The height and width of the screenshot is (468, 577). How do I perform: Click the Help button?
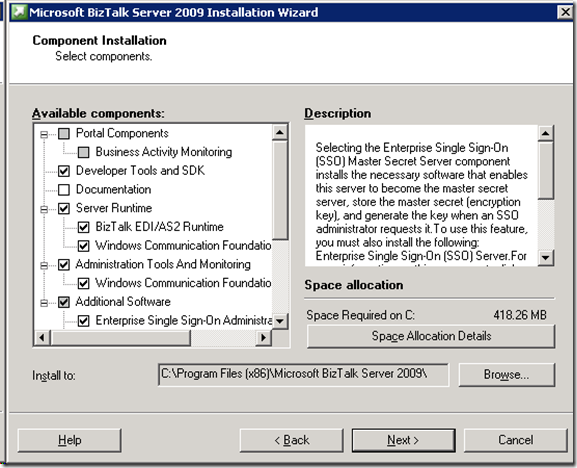point(70,440)
